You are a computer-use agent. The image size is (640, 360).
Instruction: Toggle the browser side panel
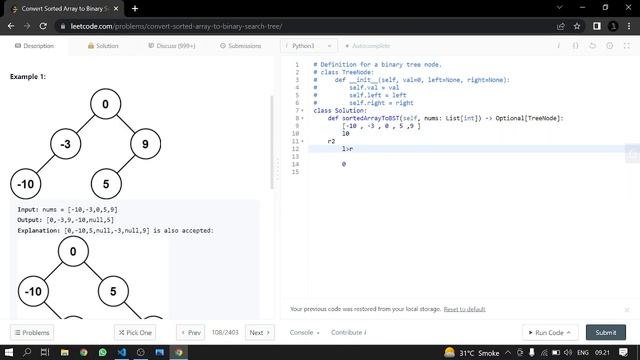tap(597, 26)
